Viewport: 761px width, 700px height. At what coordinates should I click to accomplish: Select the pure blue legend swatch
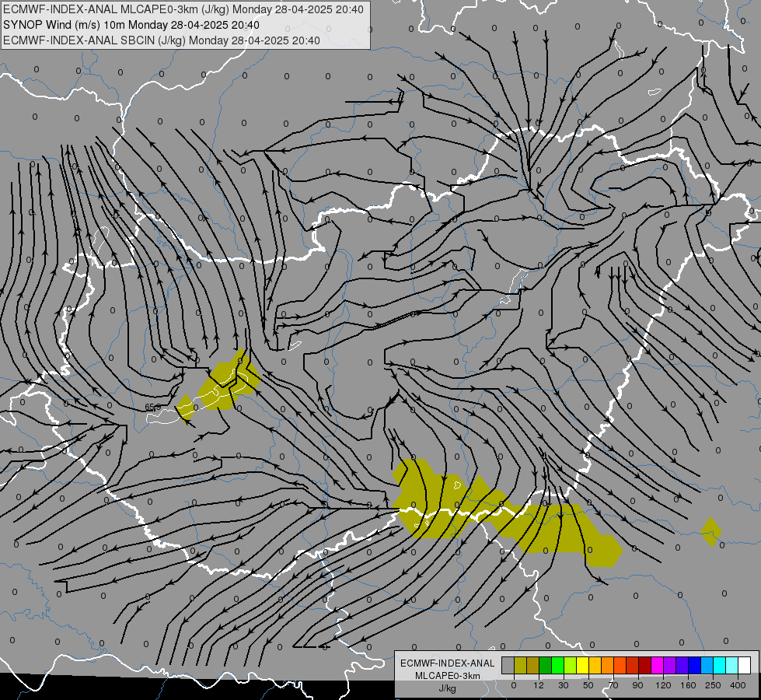coord(694,665)
